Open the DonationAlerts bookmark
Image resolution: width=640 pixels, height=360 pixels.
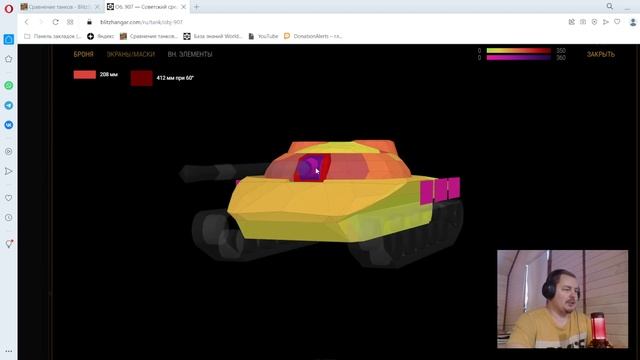[x=313, y=36]
